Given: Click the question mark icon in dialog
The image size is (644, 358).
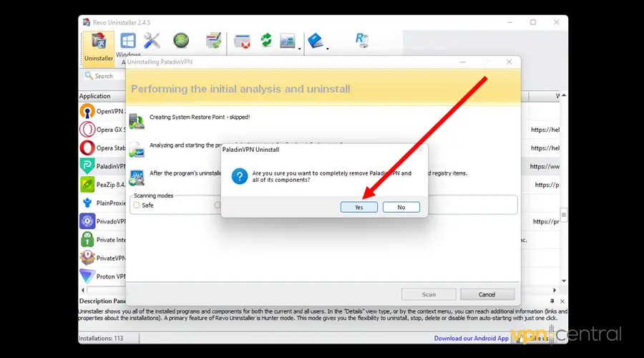Looking at the screenshot, I should pyautogui.click(x=240, y=176).
